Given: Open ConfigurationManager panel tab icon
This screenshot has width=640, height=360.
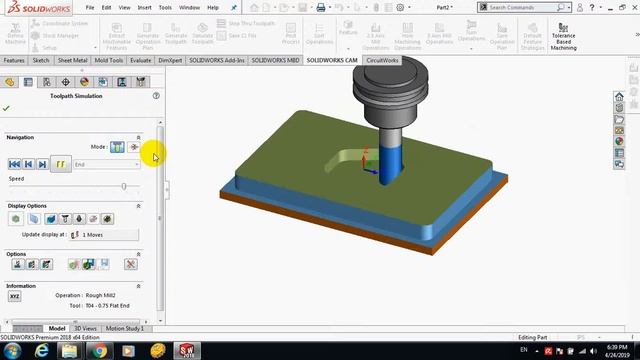Looking at the screenshot, I should pyautogui.click(x=47, y=82).
